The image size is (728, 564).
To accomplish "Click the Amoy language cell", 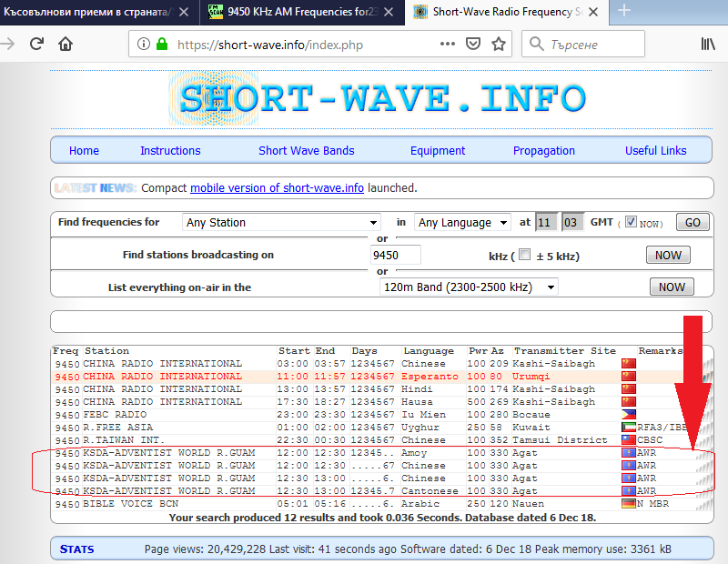I will pyautogui.click(x=414, y=453).
